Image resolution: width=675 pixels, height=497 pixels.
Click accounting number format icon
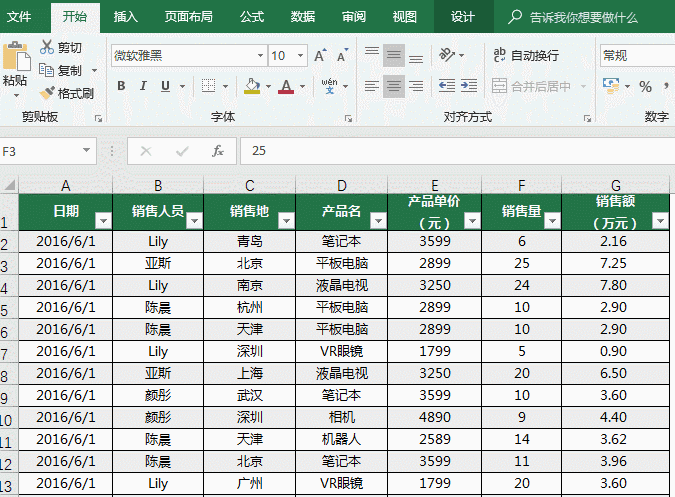pos(611,86)
